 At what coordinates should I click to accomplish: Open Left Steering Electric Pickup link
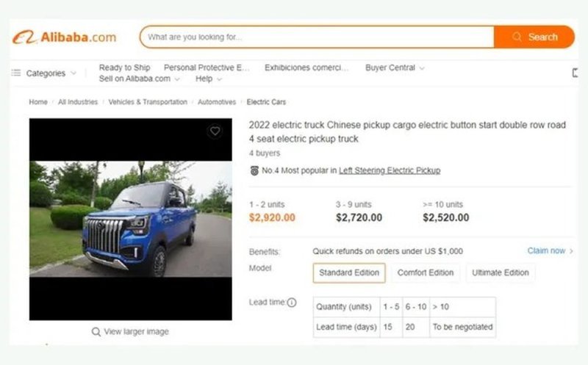(390, 170)
